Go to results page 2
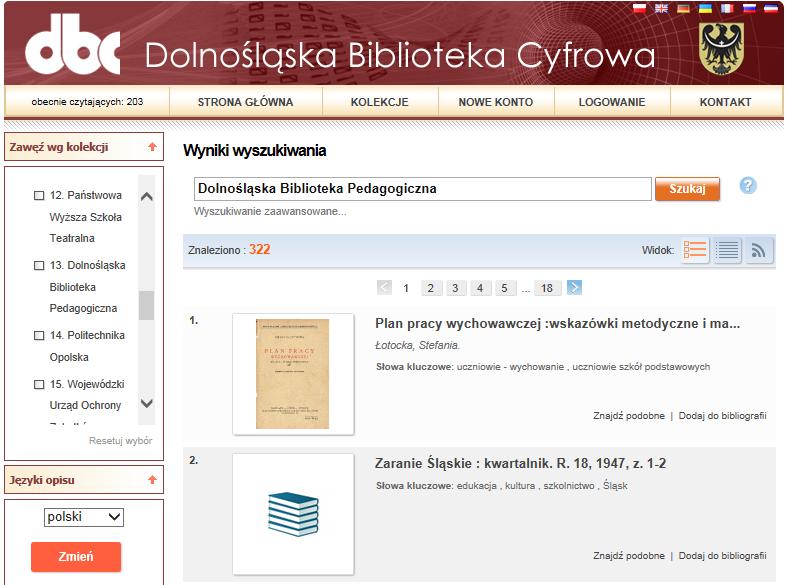Screen dimensions: 785x585 [431, 288]
